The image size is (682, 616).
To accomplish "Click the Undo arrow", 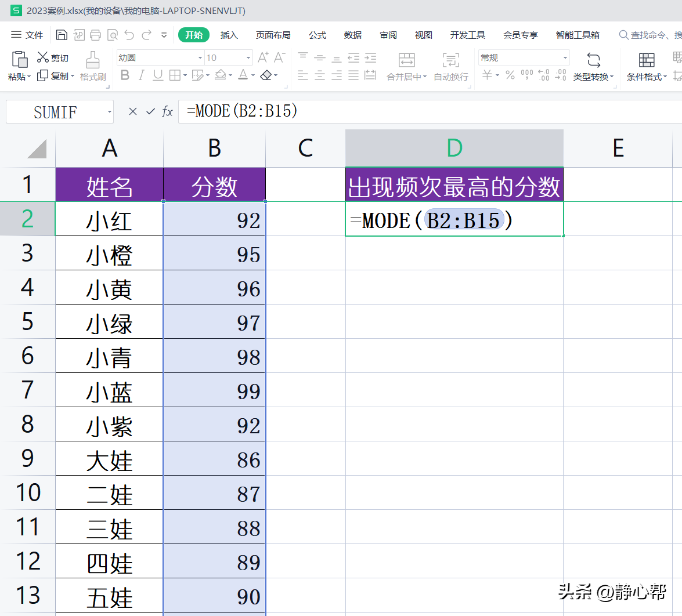I will (129, 35).
